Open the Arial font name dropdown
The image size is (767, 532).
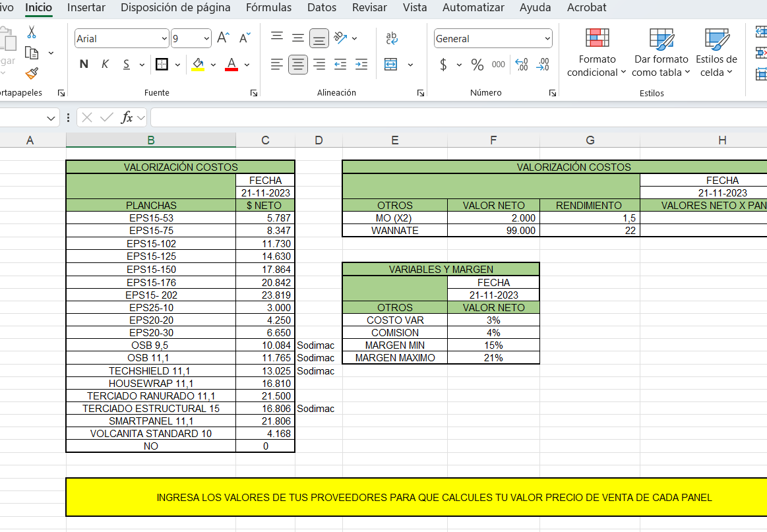pos(164,39)
